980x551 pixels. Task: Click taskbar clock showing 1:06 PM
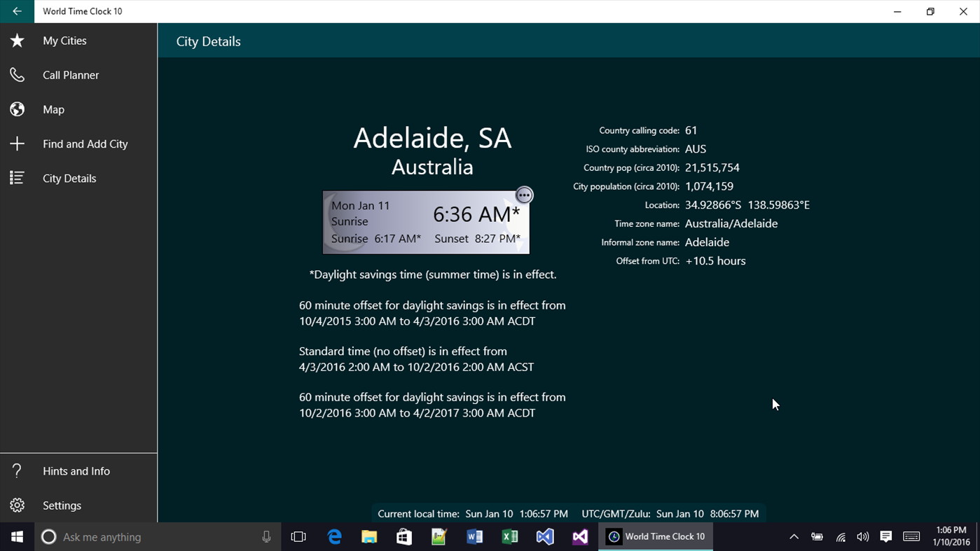point(951,537)
